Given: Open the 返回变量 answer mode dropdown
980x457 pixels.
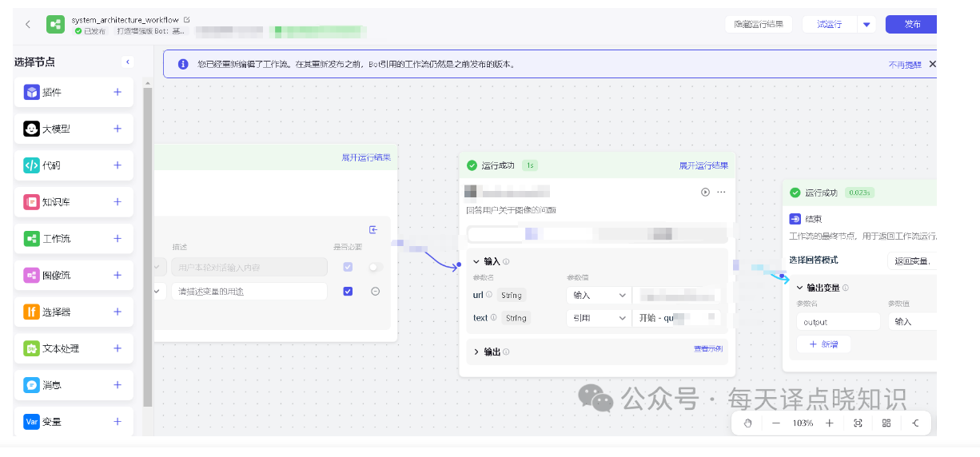Looking at the screenshot, I should (x=912, y=260).
